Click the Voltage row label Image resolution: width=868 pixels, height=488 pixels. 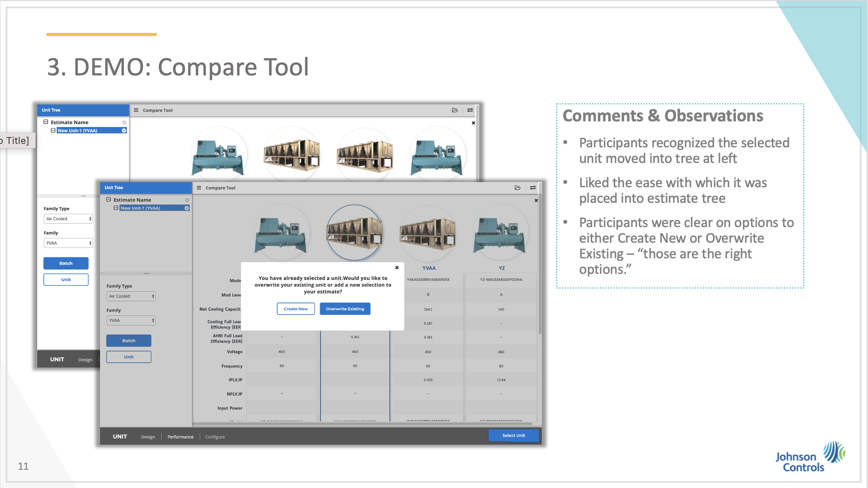234,352
